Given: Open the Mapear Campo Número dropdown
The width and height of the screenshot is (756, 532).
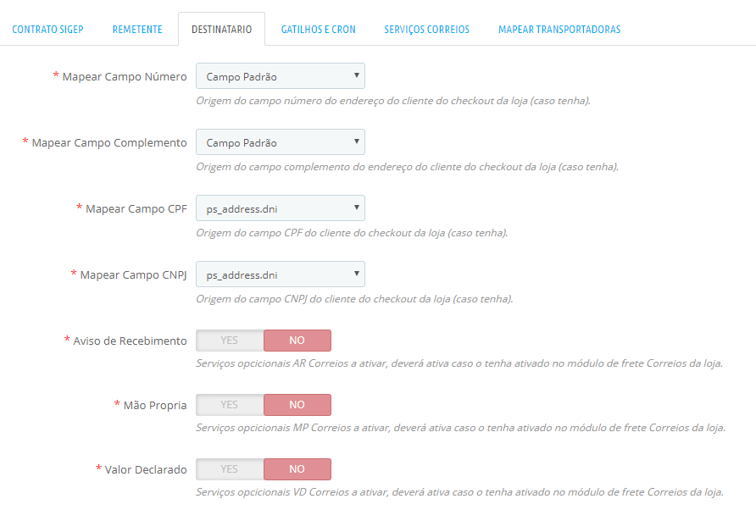Looking at the screenshot, I should click(281, 76).
